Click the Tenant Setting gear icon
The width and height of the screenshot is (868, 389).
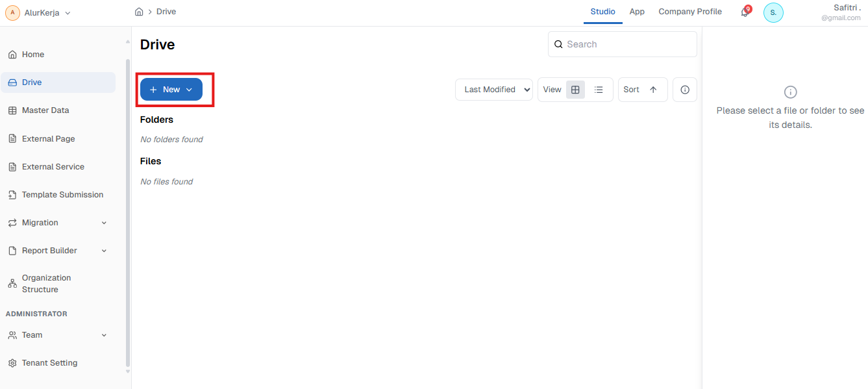coord(12,363)
